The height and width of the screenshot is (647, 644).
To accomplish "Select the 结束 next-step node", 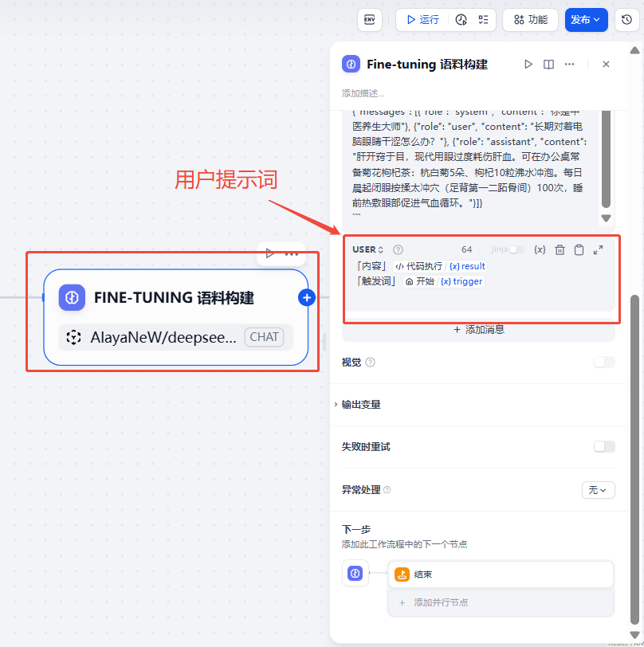I will 501,574.
